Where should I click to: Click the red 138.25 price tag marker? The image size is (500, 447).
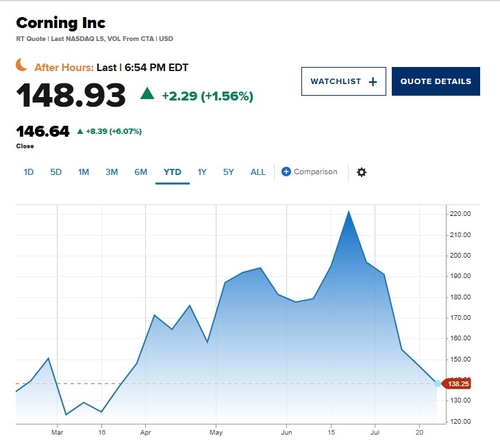click(x=456, y=384)
